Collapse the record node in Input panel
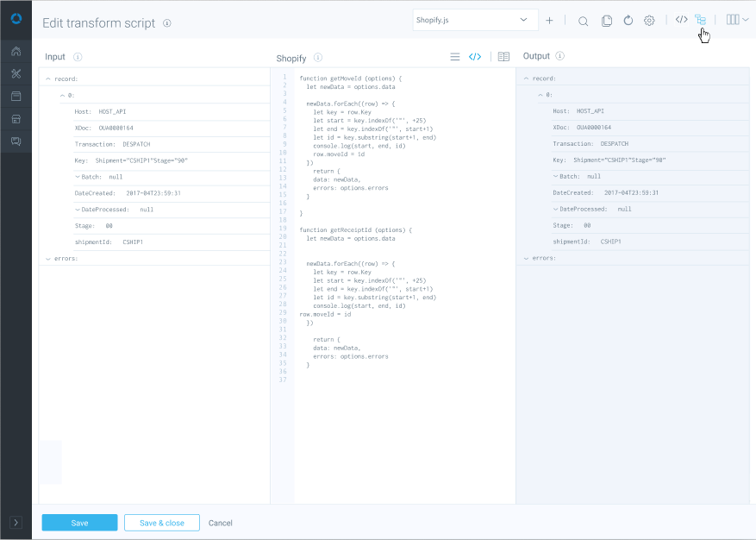The height and width of the screenshot is (540, 756). (48, 78)
